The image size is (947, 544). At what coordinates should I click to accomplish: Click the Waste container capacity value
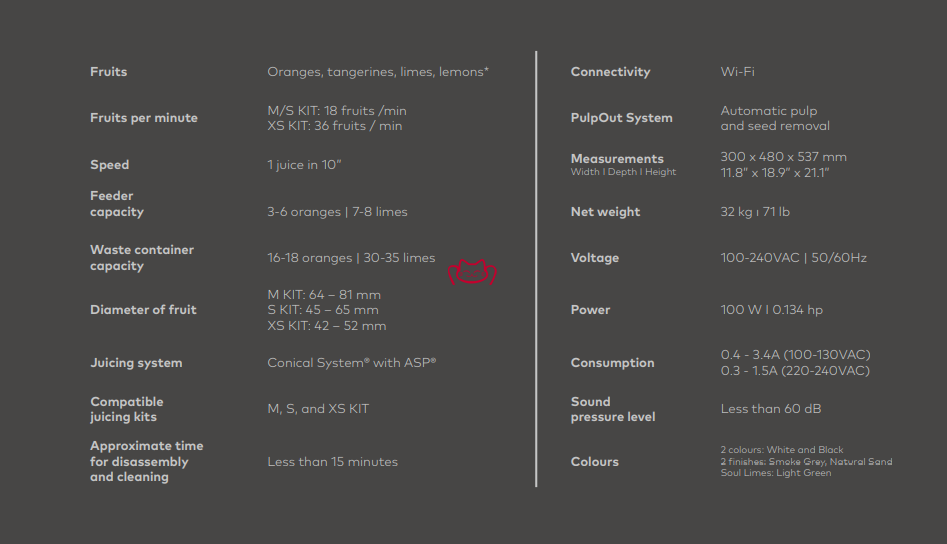[352, 258]
